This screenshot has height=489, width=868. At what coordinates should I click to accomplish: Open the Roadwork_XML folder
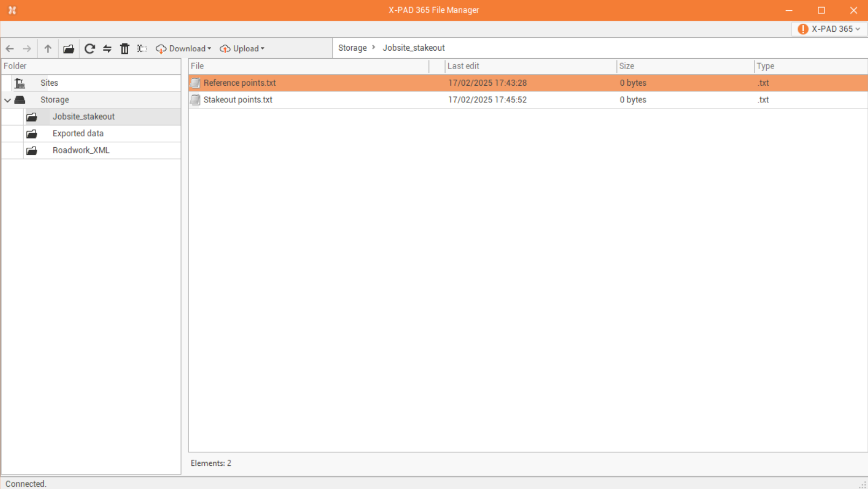click(81, 150)
